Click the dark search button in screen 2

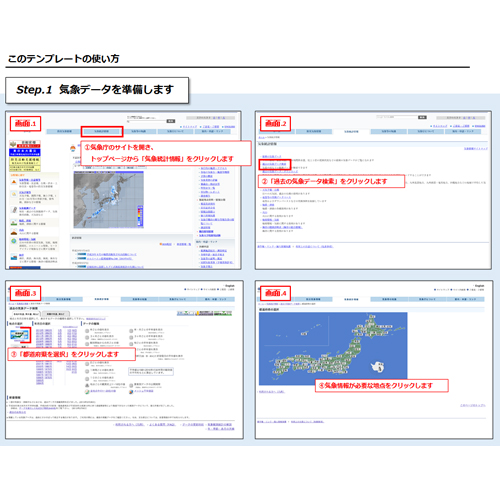click(x=422, y=117)
